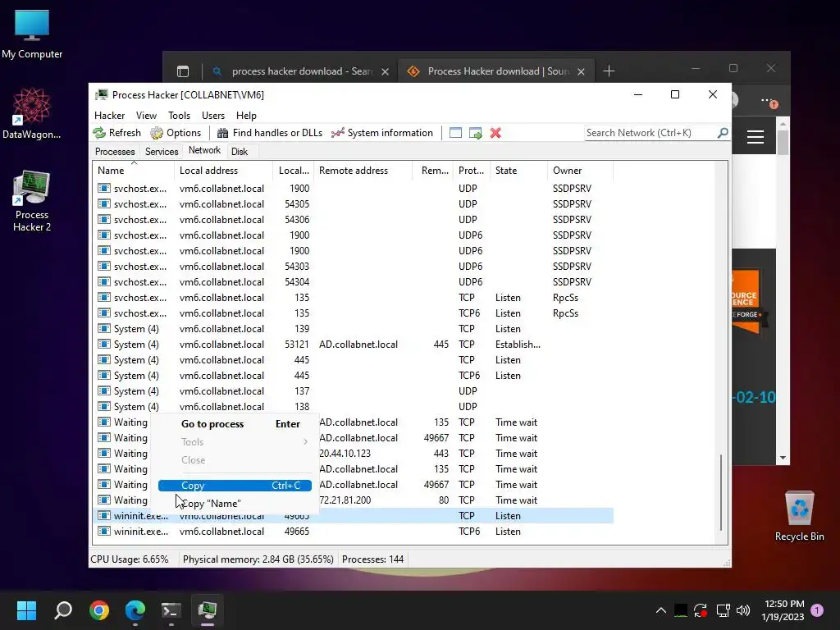Switch to the Disk tab
The height and width of the screenshot is (630, 840).
coord(240,152)
